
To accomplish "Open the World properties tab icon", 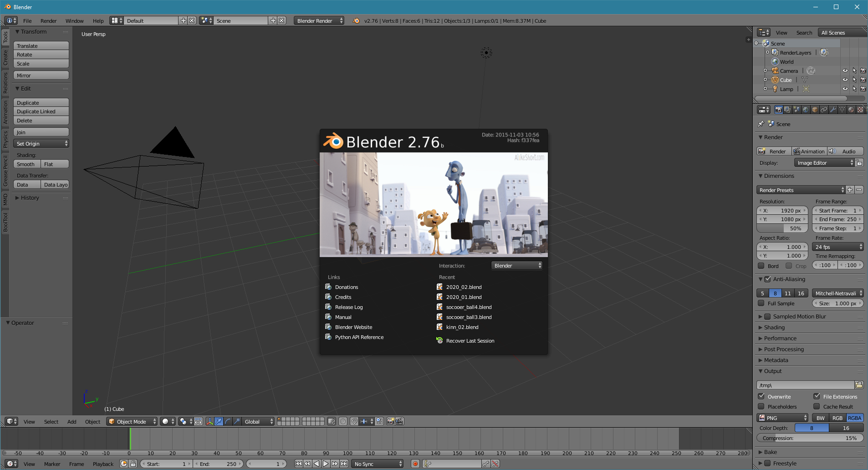I will 806,110.
